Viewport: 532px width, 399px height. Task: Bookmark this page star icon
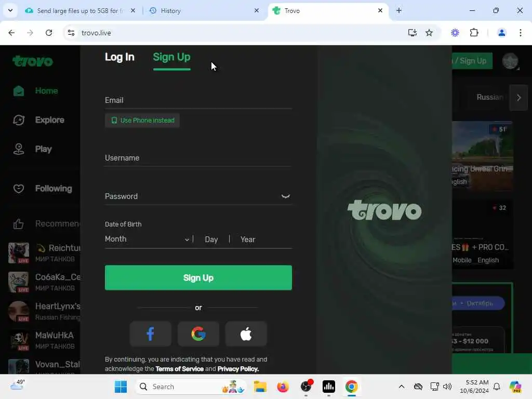(x=429, y=33)
